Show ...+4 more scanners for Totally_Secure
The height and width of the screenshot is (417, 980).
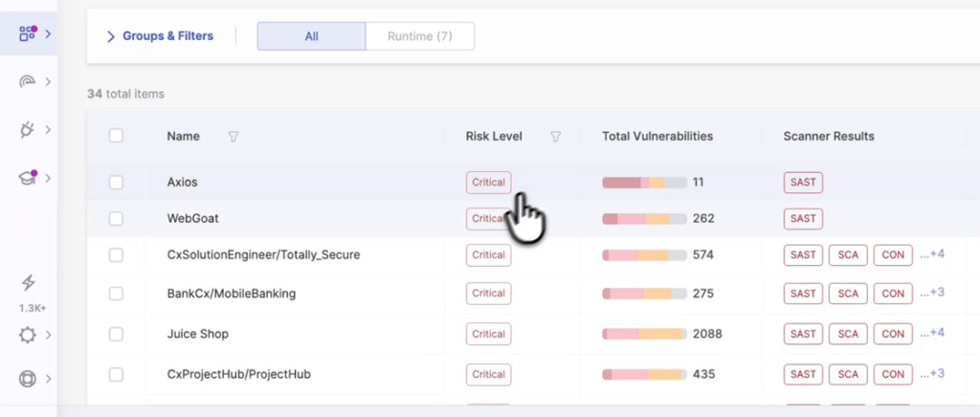click(932, 254)
